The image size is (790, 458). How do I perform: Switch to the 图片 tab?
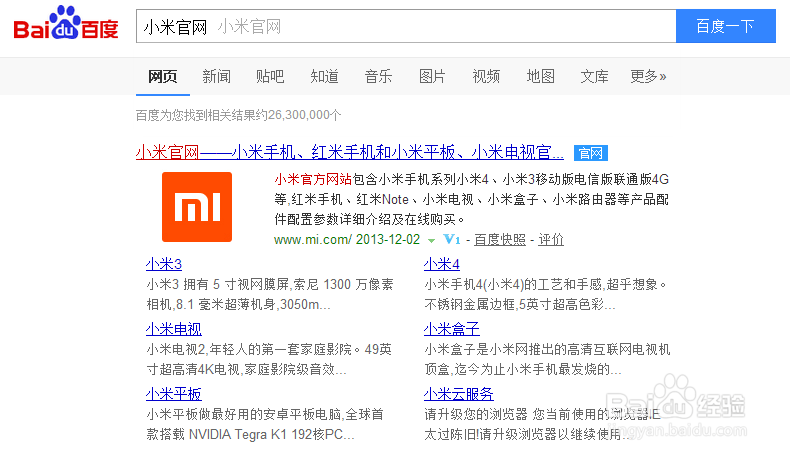(432, 77)
